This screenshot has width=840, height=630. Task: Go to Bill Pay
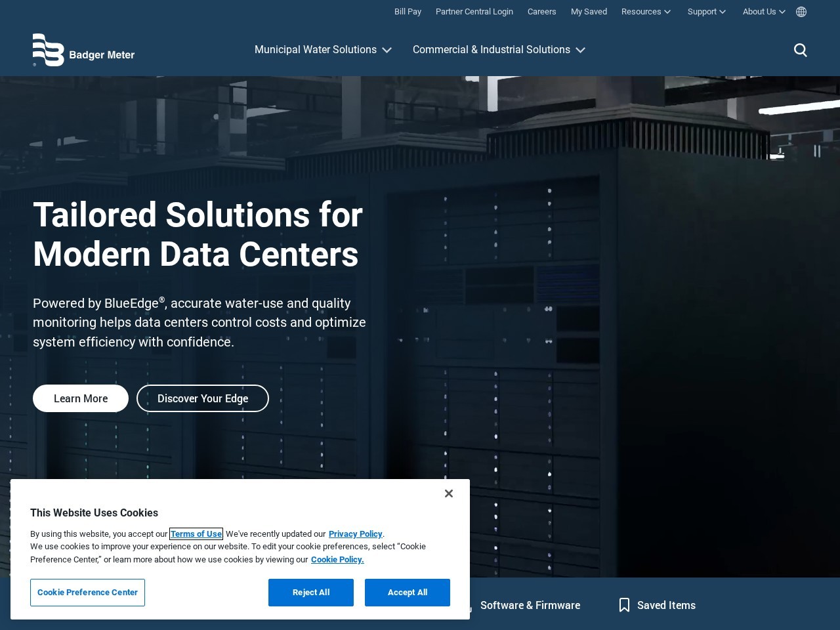coord(408,12)
